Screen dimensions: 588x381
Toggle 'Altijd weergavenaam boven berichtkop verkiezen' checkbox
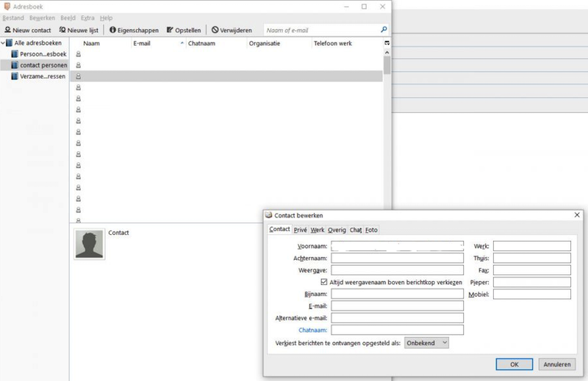click(x=324, y=282)
